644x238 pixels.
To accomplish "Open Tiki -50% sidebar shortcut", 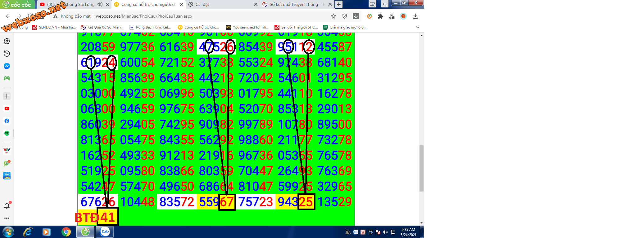I will click(x=7, y=176).
